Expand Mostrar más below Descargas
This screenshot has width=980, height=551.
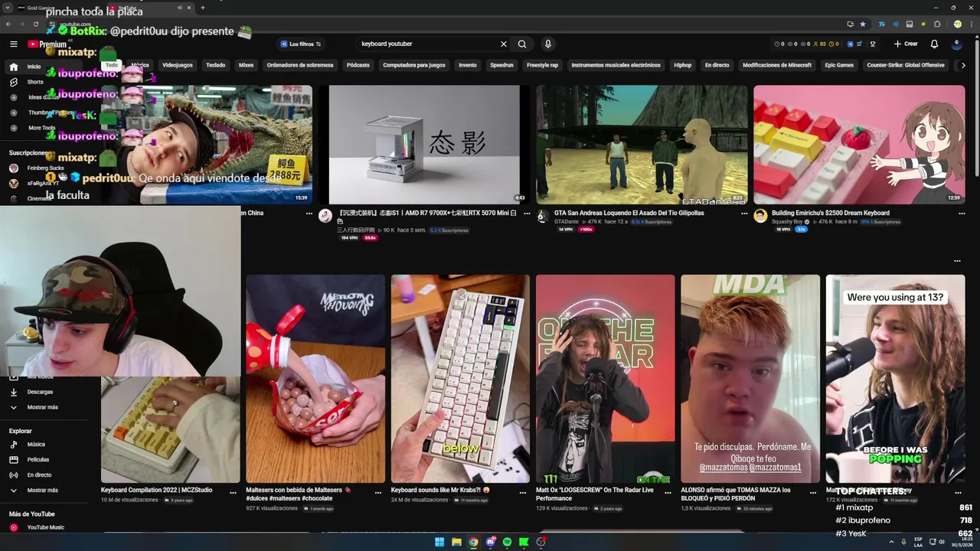coord(42,407)
